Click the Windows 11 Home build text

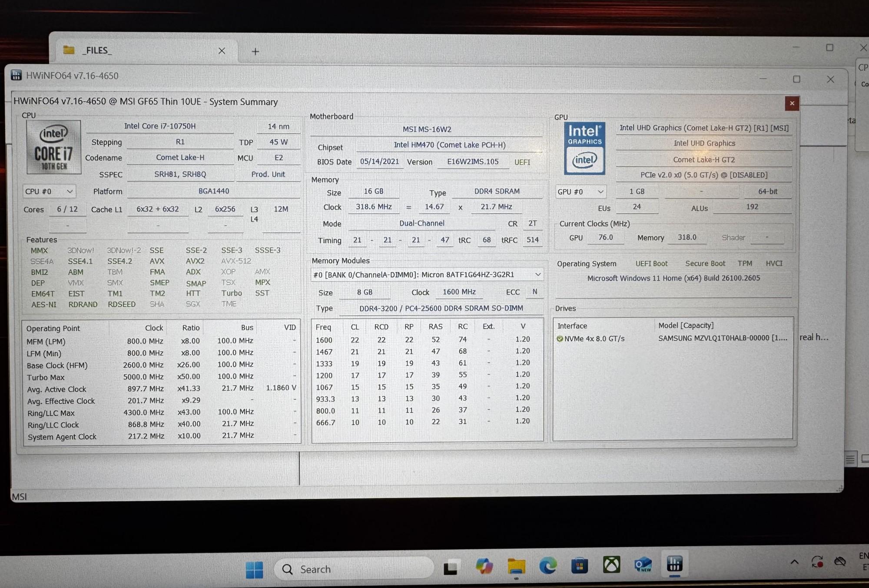[x=673, y=278]
